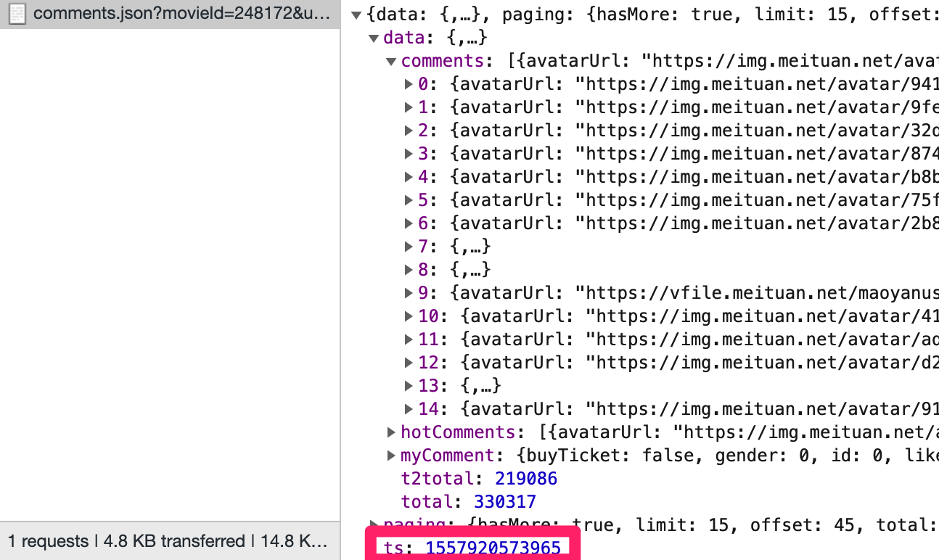
Task: Expand the myComment object
Action: coord(391,456)
